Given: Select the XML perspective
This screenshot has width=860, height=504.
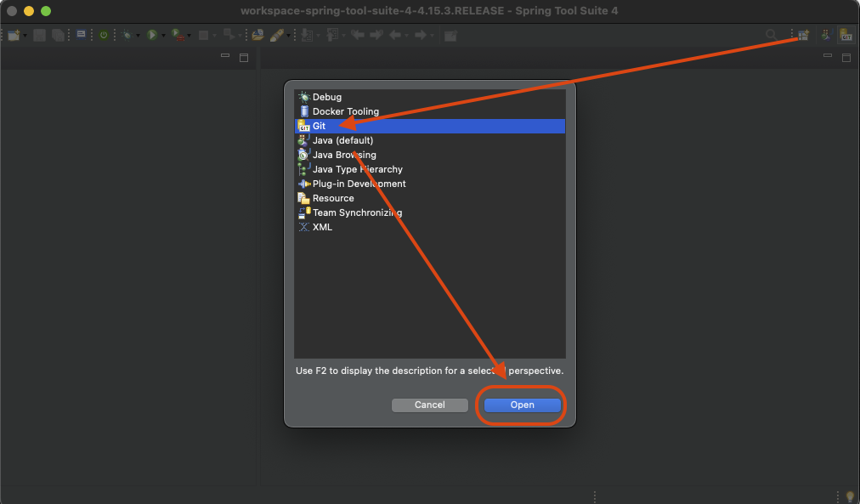Looking at the screenshot, I should coord(430,227).
